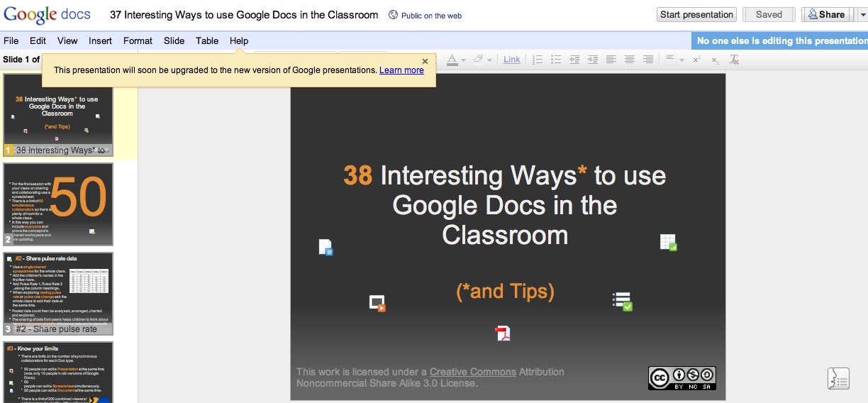The height and width of the screenshot is (403, 868).
Task: Open the Format menu
Action: [138, 40]
